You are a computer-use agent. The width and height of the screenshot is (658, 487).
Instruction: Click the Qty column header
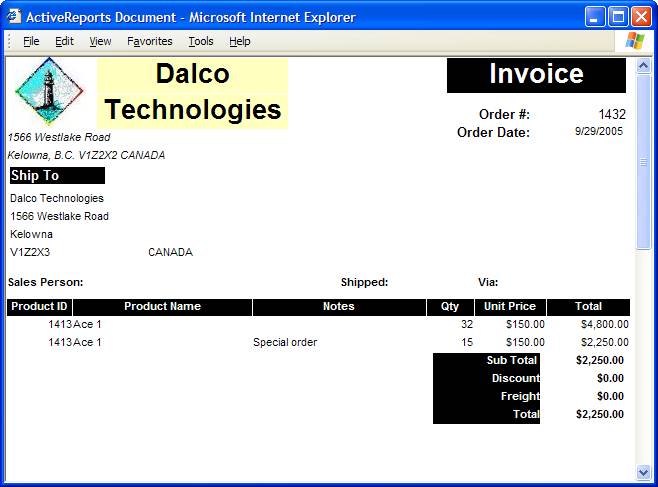pyautogui.click(x=450, y=307)
